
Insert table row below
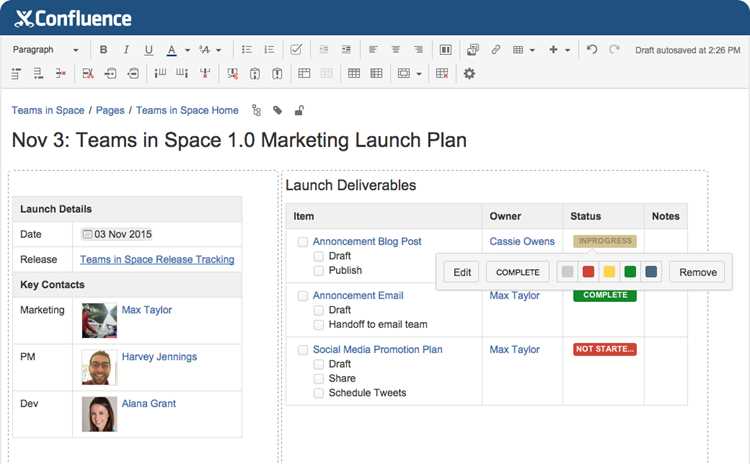(38, 74)
